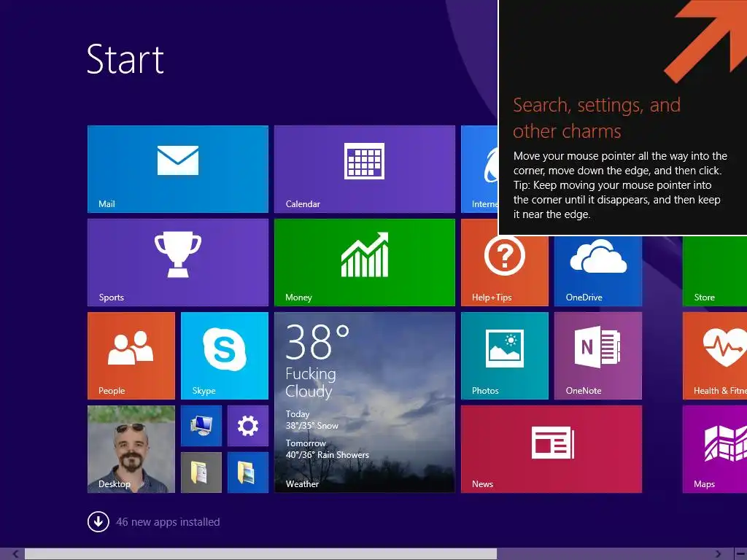Open the Weather tile showing 38°
This screenshot has height=560, width=747.
pyautogui.click(x=365, y=402)
